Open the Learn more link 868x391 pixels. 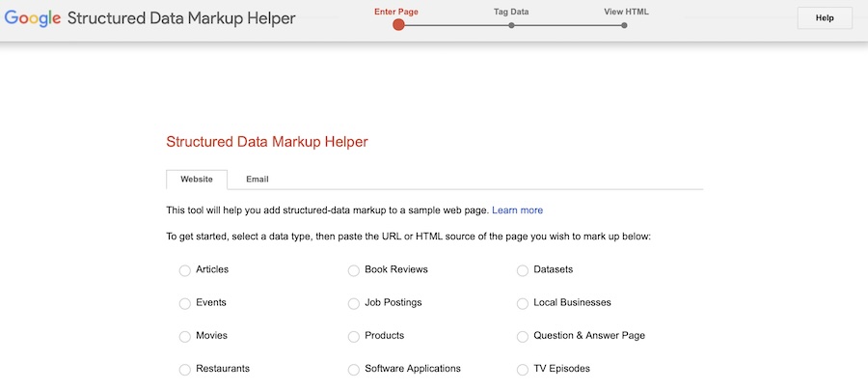[x=517, y=209]
